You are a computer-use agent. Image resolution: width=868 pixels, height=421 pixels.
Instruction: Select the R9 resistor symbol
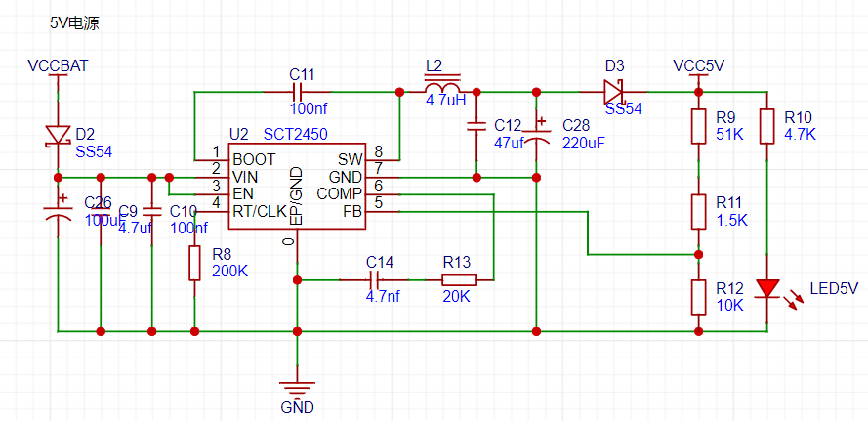pyautogui.click(x=699, y=126)
